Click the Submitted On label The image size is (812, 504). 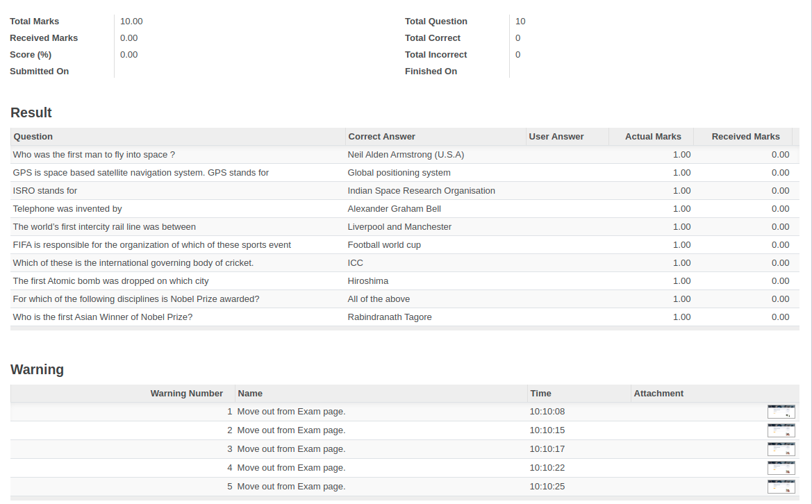(x=40, y=72)
